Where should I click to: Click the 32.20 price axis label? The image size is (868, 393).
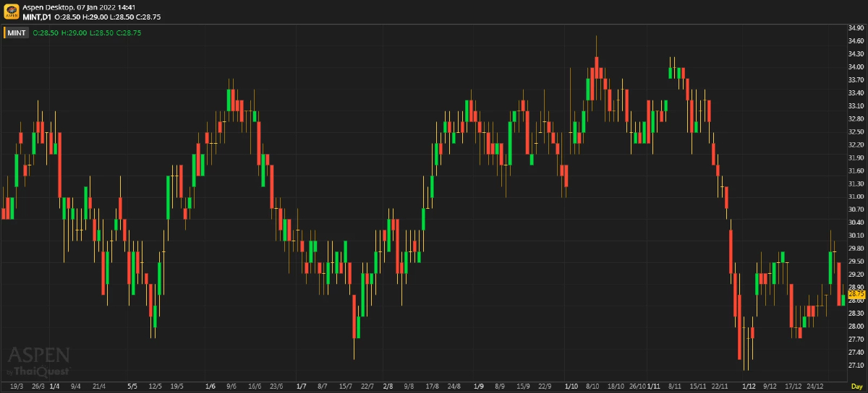(x=856, y=144)
